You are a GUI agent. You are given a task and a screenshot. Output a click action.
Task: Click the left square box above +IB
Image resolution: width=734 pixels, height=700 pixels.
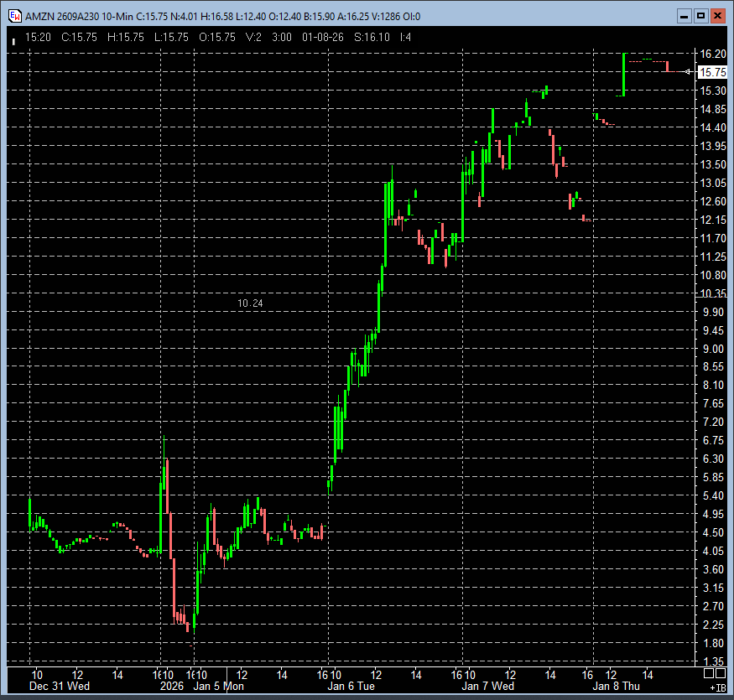pyautogui.click(x=709, y=673)
